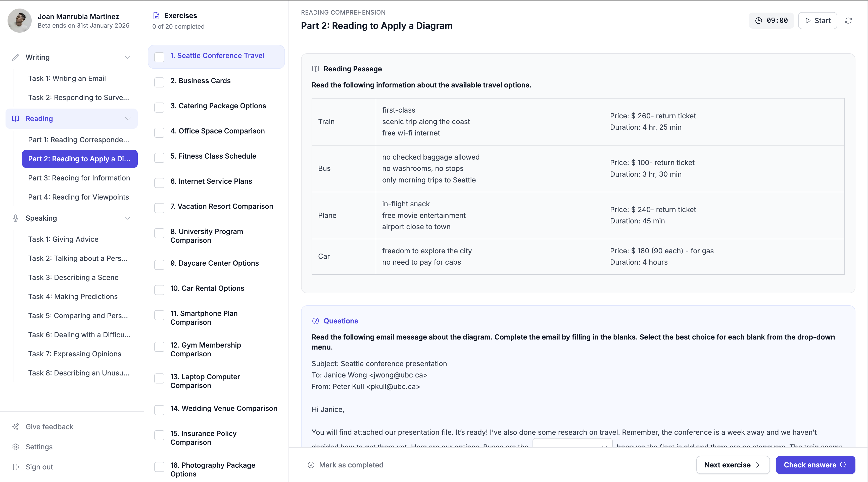The width and height of the screenshot is (868, 482).
Task: Click Mark as completed
Action: (x=346, y=465)
